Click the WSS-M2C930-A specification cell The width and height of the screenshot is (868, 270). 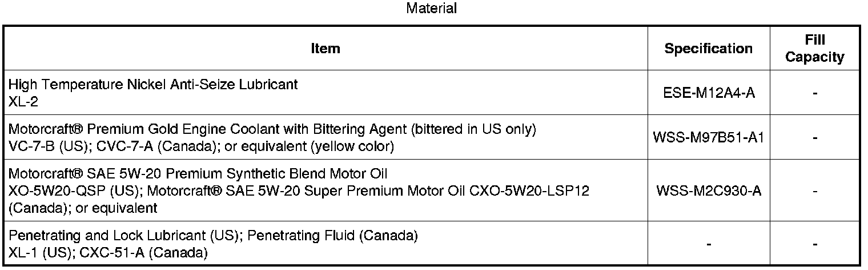coord(708,191)
